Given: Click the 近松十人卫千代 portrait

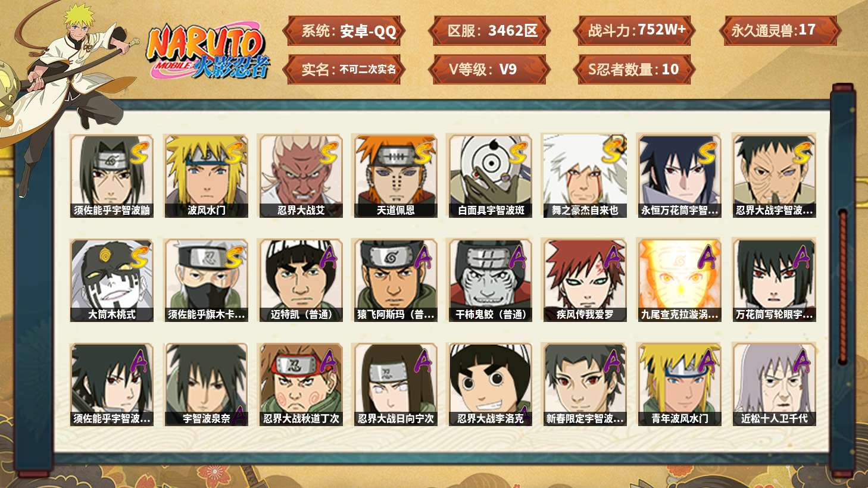Looking at the screenshot, I should pos(774,384).
